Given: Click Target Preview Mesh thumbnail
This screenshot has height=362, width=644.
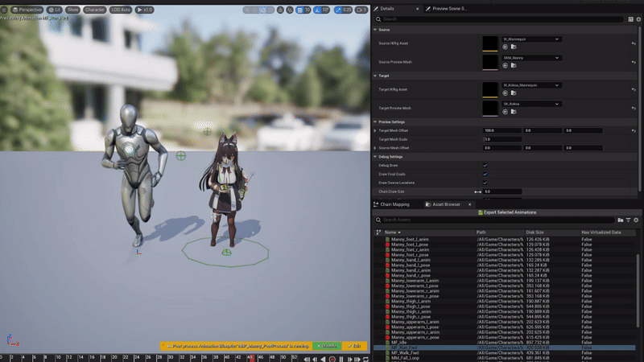Looking at the screenshot, I should tap(490, 109).
